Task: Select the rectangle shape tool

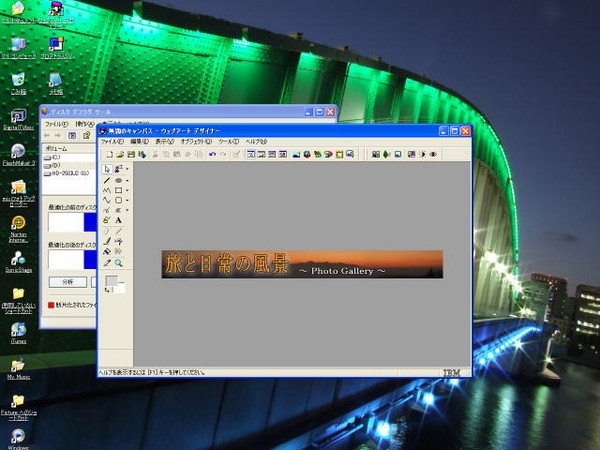Action: click(x=119, y=190)
